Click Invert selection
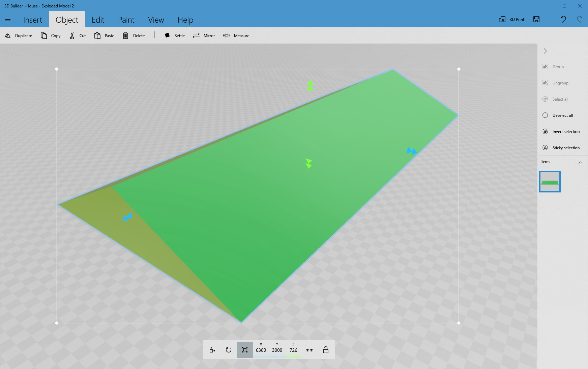Screen dimensions: 588x369 [x=561, y=132]
